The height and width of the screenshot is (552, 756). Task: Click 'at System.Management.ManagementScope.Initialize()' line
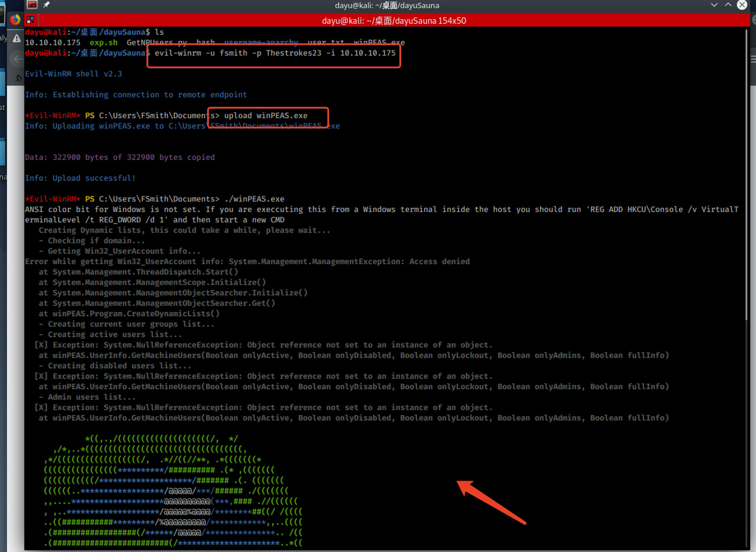[152, 282]
